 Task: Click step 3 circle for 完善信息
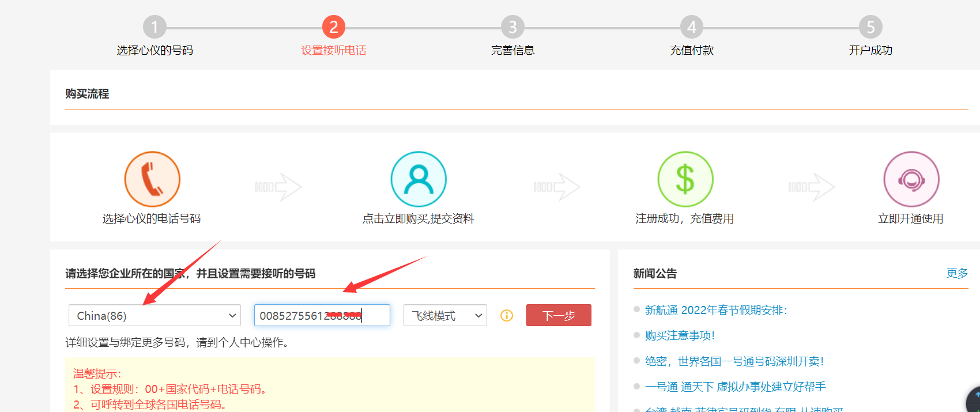512,27
